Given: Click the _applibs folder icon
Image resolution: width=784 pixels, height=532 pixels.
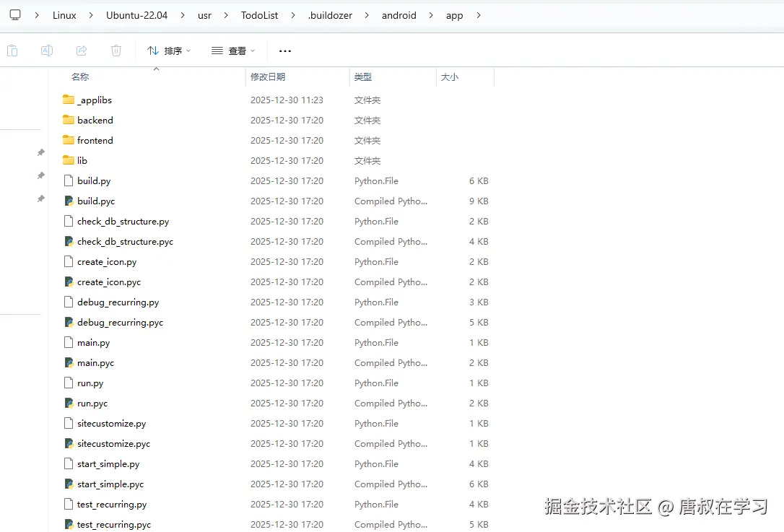Looking at the screenshot, I should coord(69,100).
